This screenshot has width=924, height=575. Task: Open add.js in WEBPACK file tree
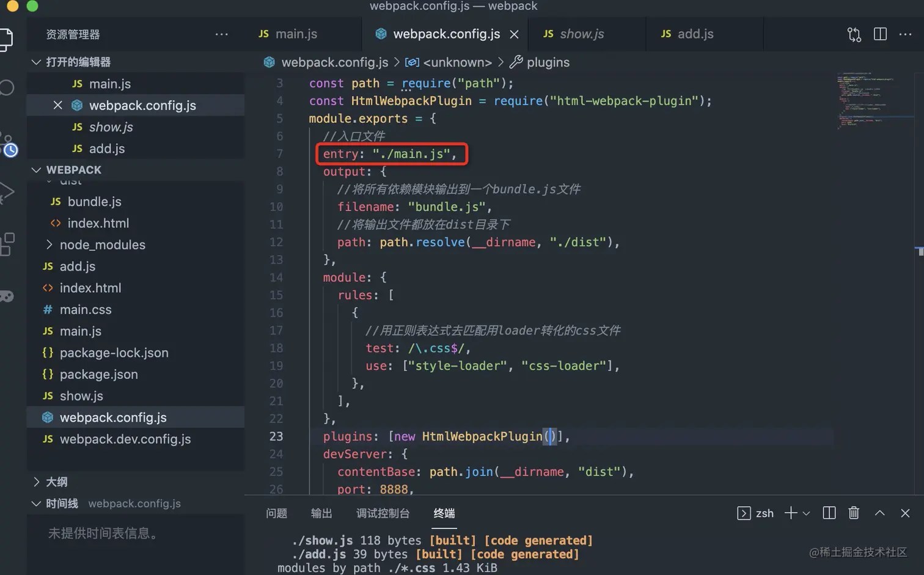pos(136,266)
